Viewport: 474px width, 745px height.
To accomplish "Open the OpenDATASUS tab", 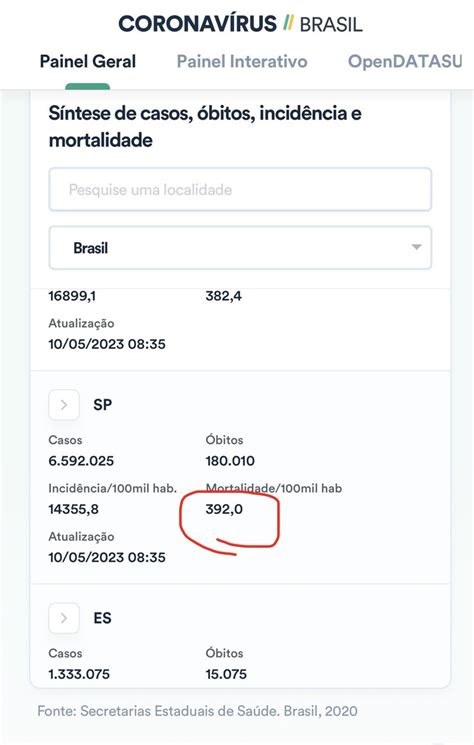I will coord(405,61).
